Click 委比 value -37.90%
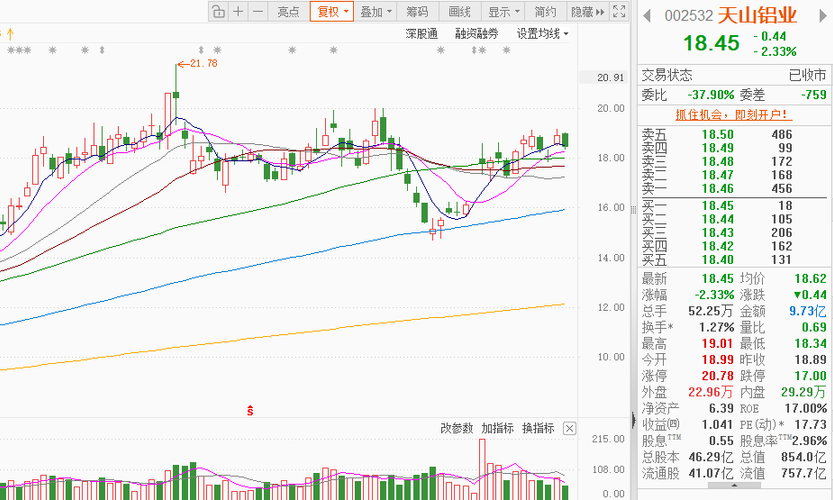 click(x=711, y=95)
